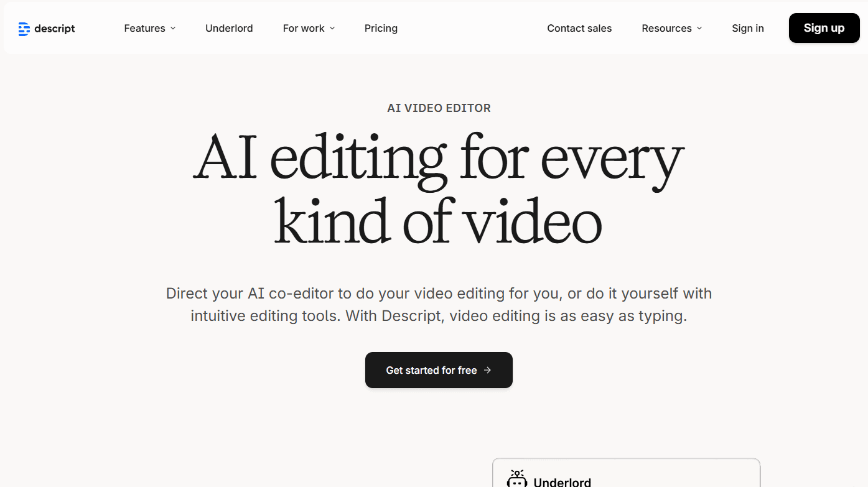Click the main AI editing headline
The width and height of the screenshot is (868, 487).
click(439, 187)
